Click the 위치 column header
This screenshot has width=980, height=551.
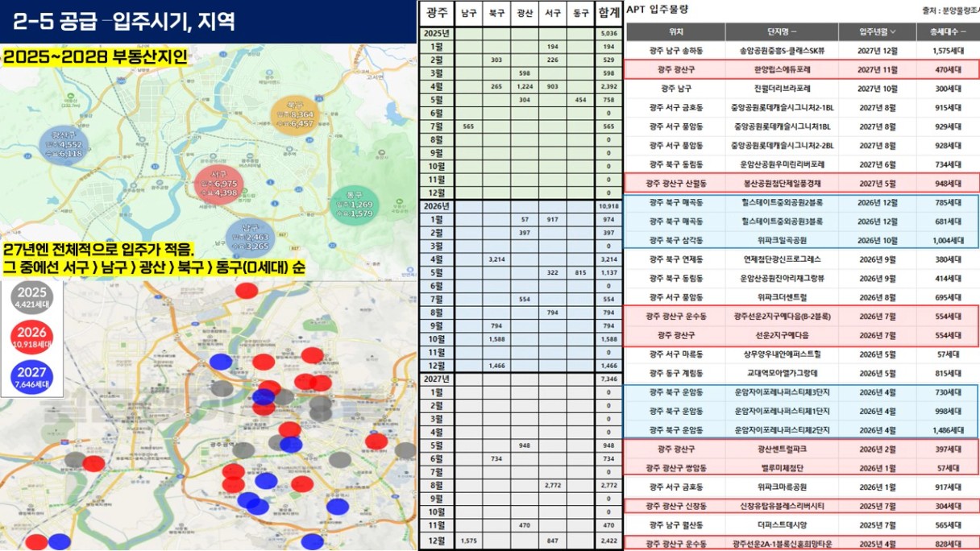[675, 31]
